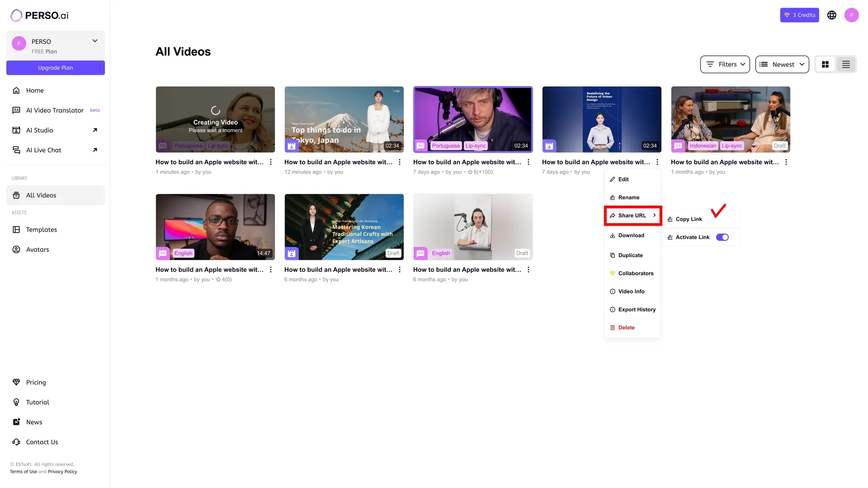
Task: Click the AI Live Chat sidebar icon
Action: (x=16, y=150)
